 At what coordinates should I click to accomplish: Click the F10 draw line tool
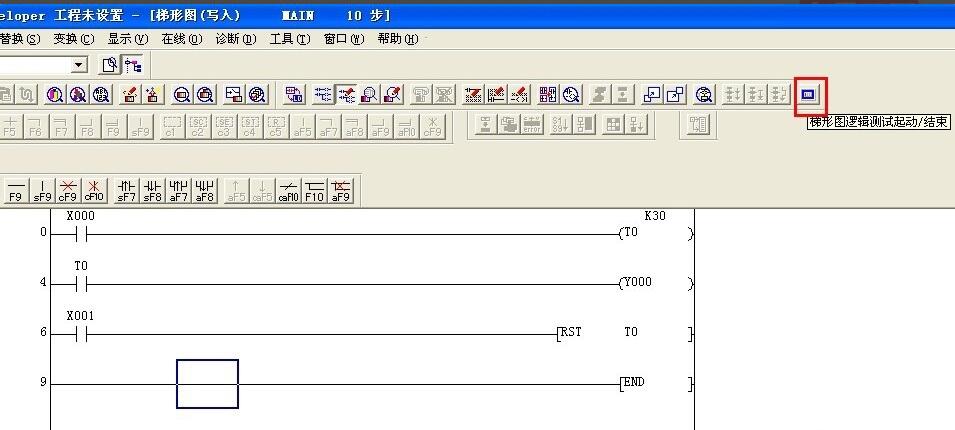tap(314, 190)
